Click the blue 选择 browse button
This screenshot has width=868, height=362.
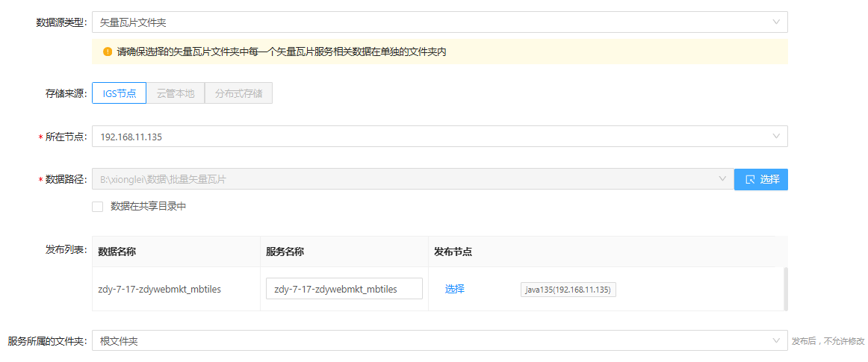coord(761,179)
